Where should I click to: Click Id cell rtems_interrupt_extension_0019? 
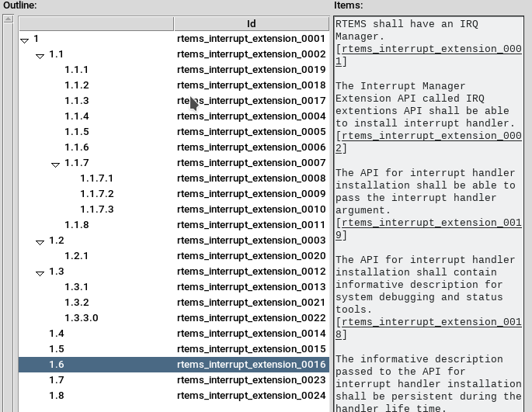tap(252, 70)
